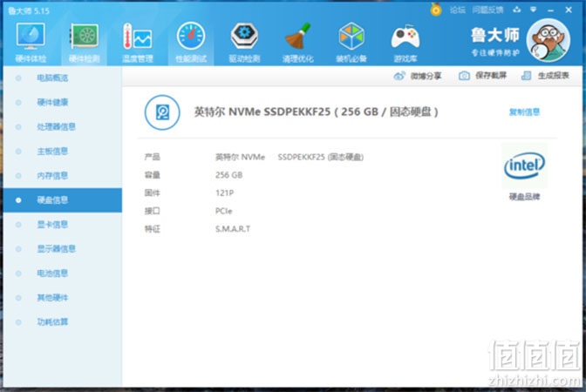The image size is (586, 392).
Task: Click the 保存截屏 label text
Action: click(491, 76)
